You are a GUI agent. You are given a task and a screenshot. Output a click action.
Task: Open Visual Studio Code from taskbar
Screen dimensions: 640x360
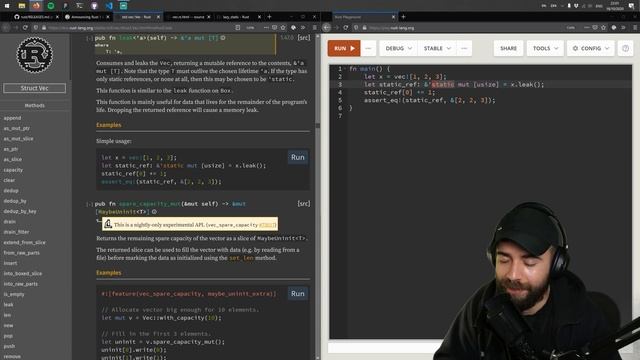(x=109, y=6)
